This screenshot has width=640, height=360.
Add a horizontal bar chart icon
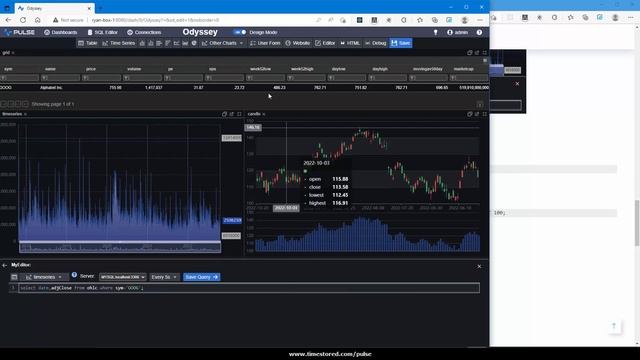click(159, 43)
